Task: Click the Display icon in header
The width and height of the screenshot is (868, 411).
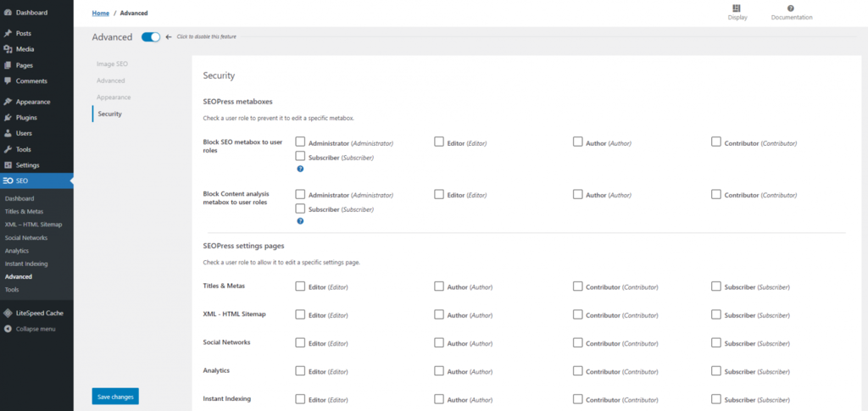Action: click(x=737, y=8)
